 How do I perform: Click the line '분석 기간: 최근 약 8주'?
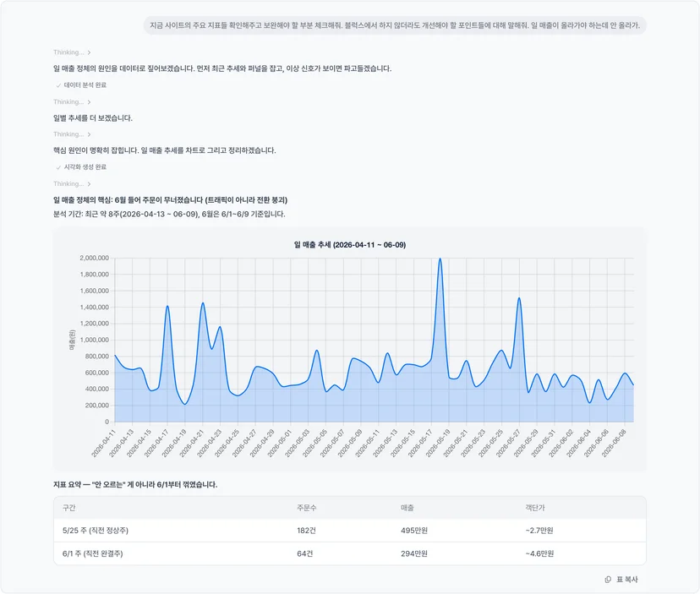point(169,215)
